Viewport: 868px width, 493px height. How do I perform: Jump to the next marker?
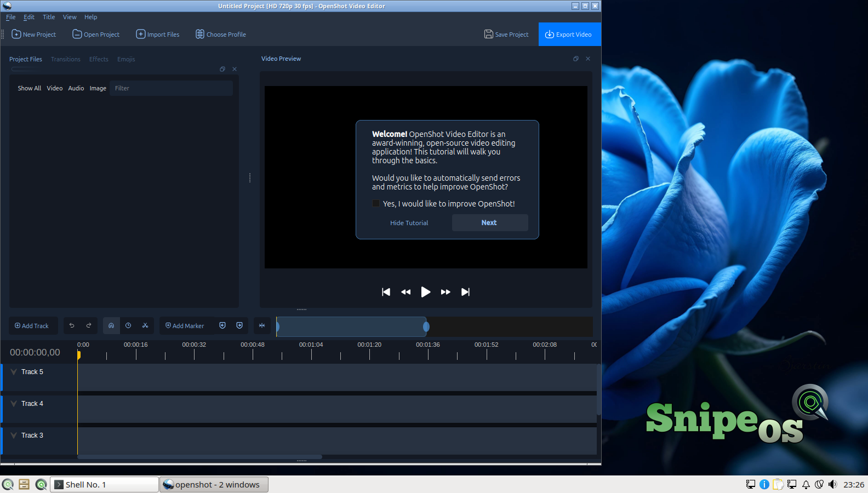point(239,325)
